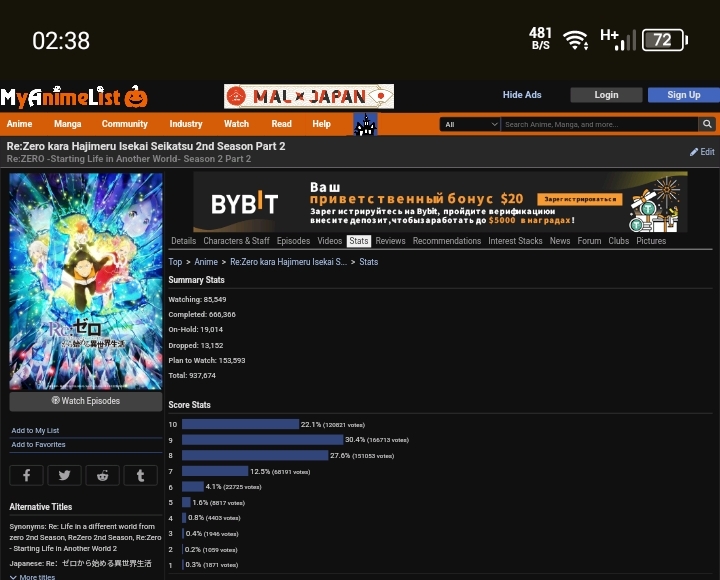Click the Add to My List link

click(x=35, y=430)
